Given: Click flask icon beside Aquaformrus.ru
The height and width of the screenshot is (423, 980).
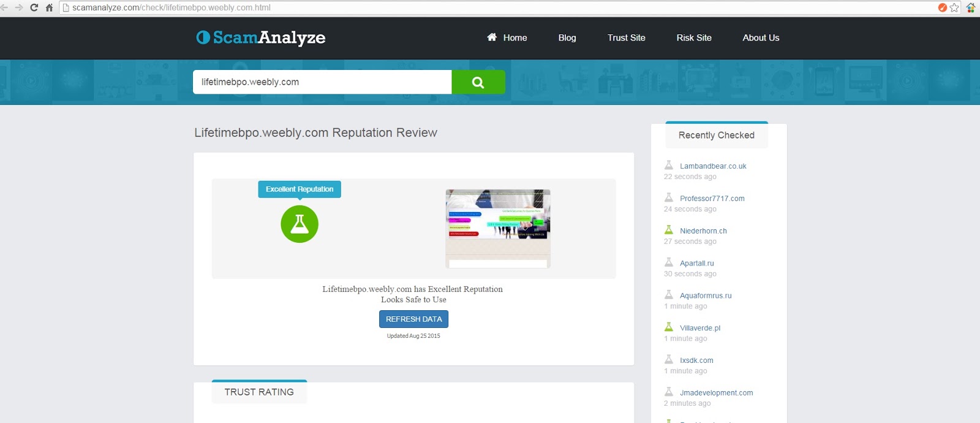Looking at the screenshot, I should point(669,295).
